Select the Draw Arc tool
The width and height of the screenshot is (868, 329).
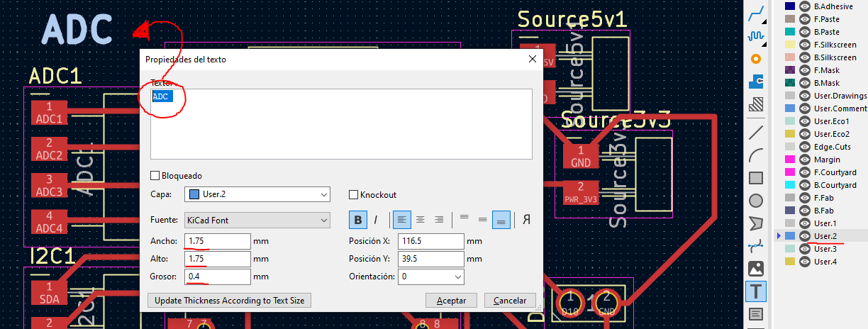pos(756,155)
